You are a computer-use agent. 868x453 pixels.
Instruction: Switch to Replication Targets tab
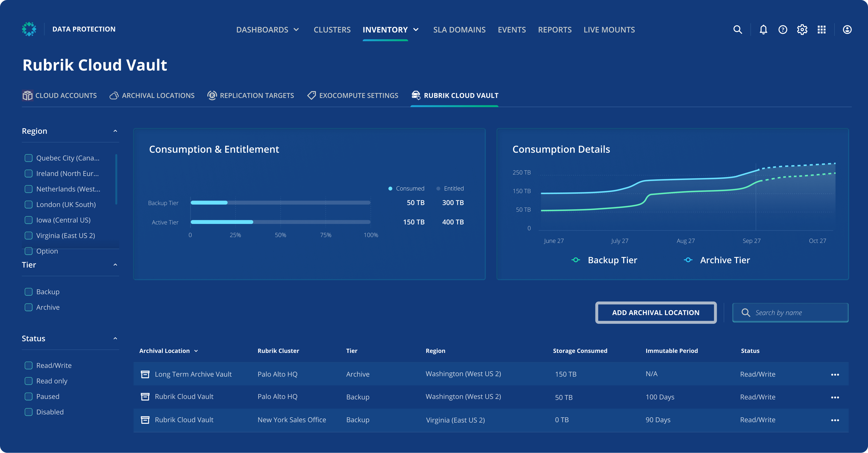click(250, 96)
